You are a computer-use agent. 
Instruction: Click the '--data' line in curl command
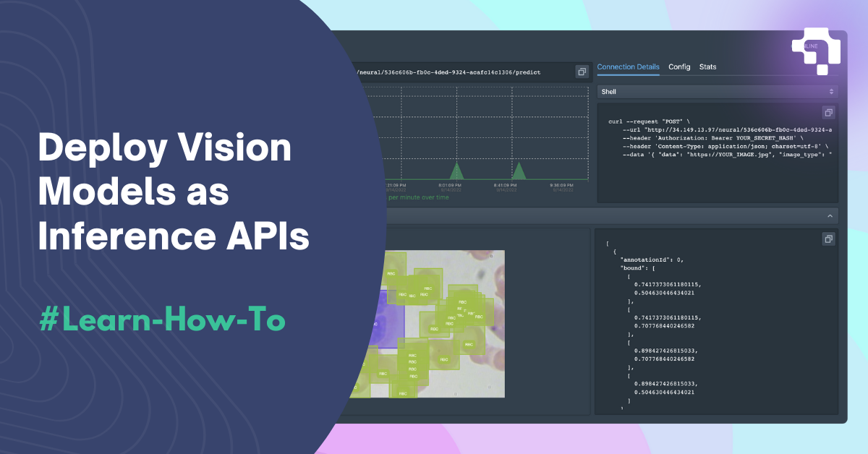coord(727,153)
